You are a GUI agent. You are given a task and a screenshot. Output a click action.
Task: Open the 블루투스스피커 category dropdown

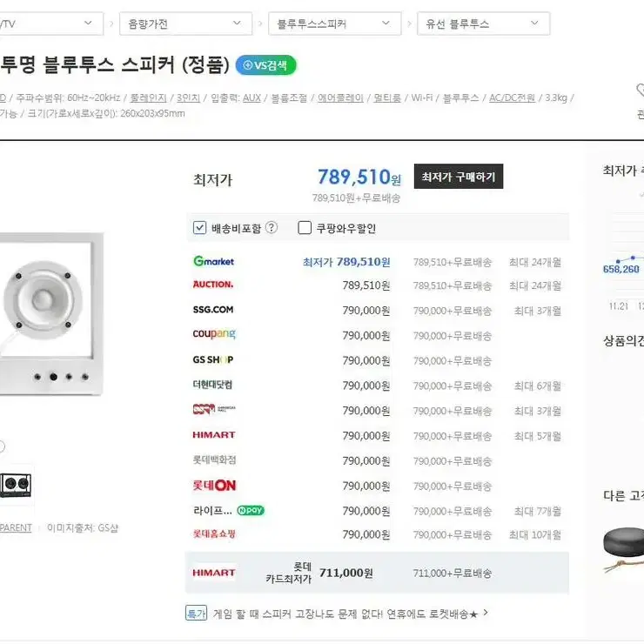pos(334,23)
